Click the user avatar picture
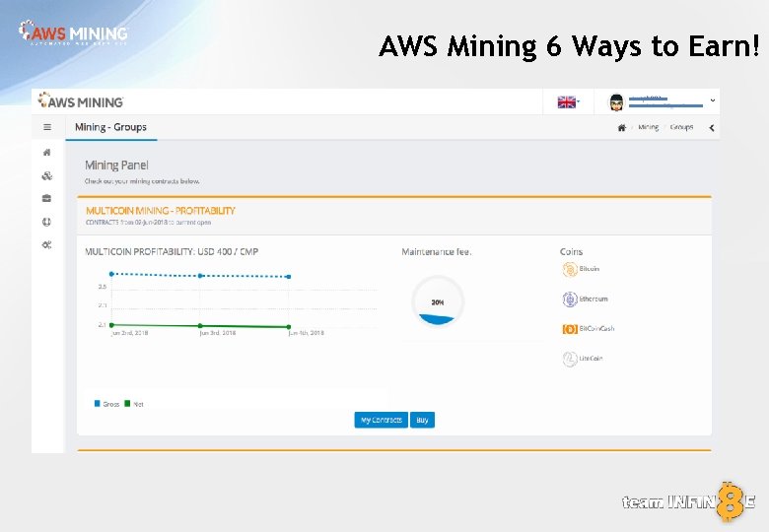Image resolution: width=769 pixels, height=532 pixels. pyautogui.click(x=616, y=102)
